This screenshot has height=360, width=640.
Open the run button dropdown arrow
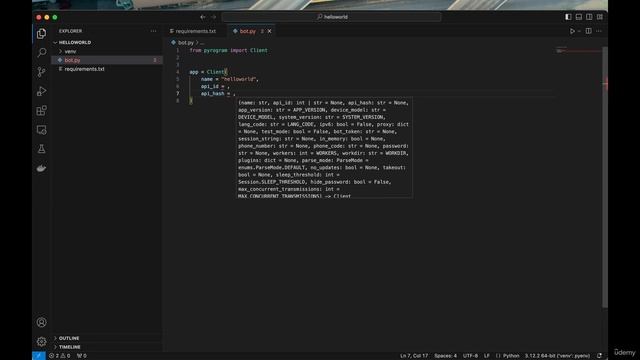[x=579, y=31]
